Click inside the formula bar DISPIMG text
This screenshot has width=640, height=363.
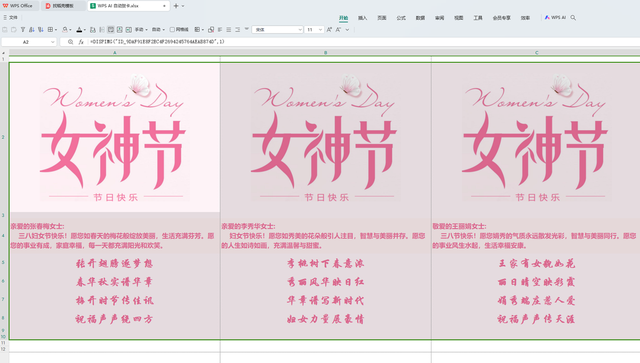click(157, 42)
